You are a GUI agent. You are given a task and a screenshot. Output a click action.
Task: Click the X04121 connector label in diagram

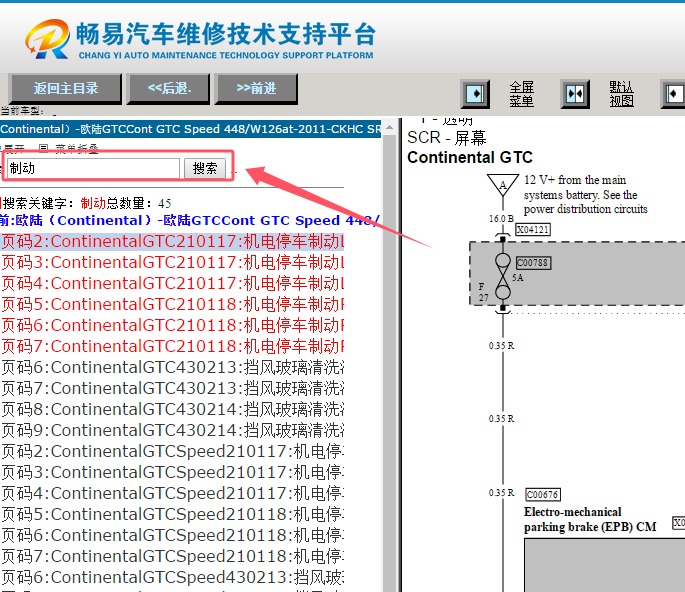click(533, 230)
